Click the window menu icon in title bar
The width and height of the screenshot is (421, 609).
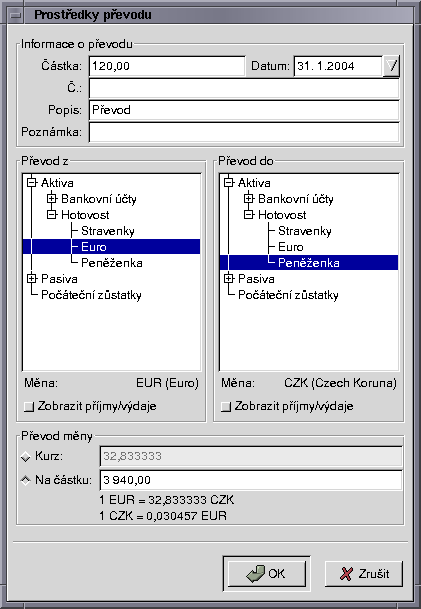[x=16, y=15]
